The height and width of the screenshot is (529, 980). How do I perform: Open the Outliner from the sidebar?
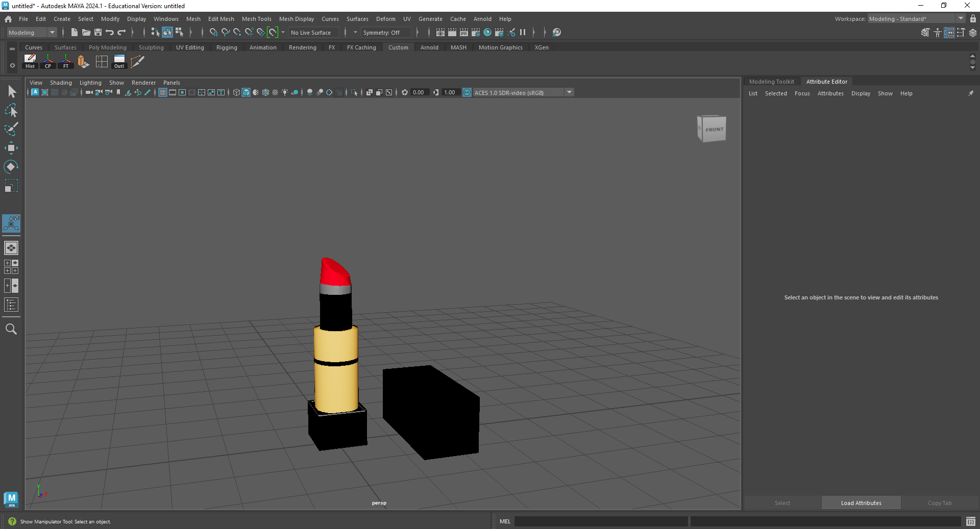click(x=11, y=305)
